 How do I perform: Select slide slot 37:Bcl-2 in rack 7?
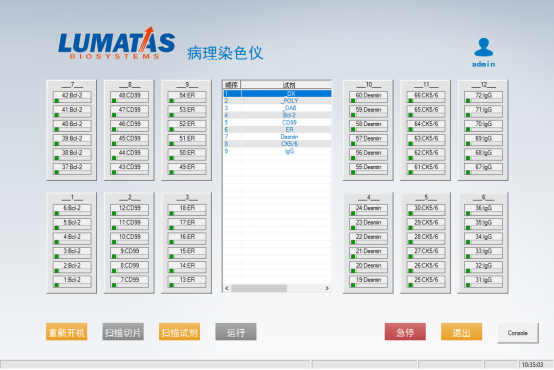[x=72, y=168]
